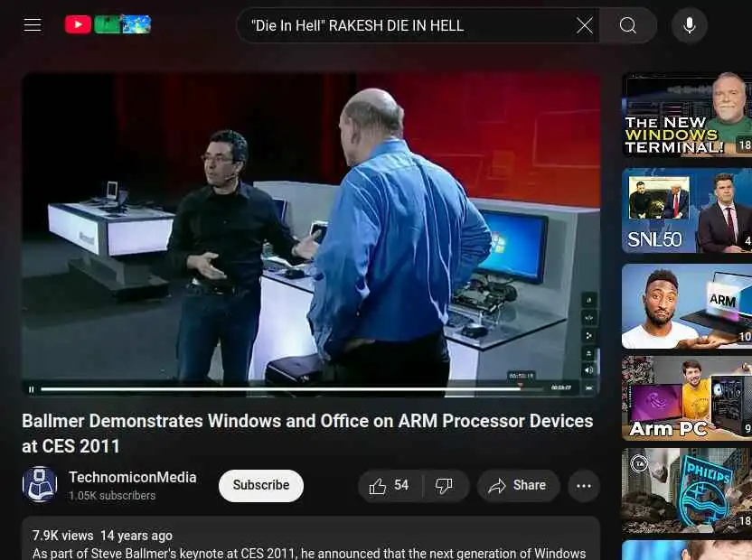Visit the TechnomiconMedia channel name link

coord(133,477)
